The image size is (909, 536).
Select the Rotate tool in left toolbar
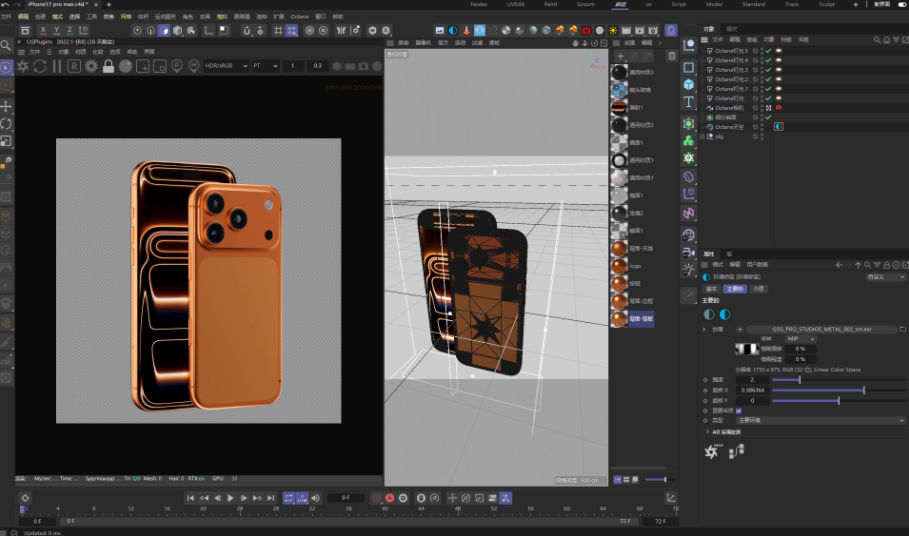point(6,124)
